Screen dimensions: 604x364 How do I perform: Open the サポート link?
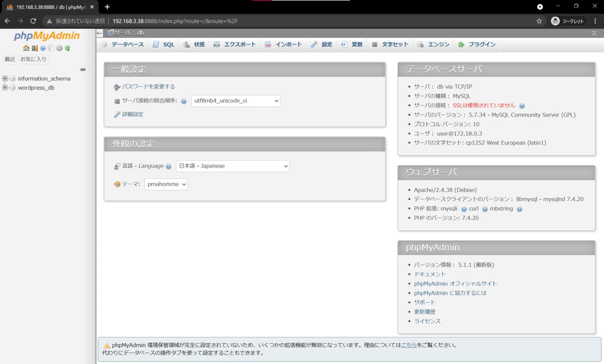pyautogui.click(x=425, y=303)
